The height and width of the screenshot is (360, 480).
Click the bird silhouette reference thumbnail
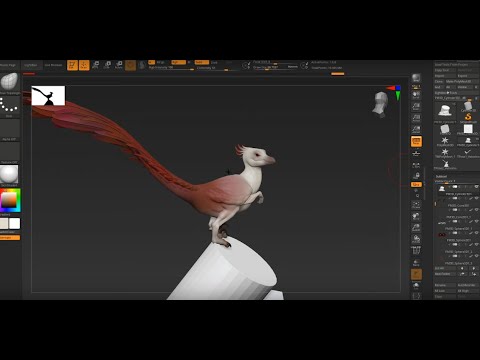[48, 96]
